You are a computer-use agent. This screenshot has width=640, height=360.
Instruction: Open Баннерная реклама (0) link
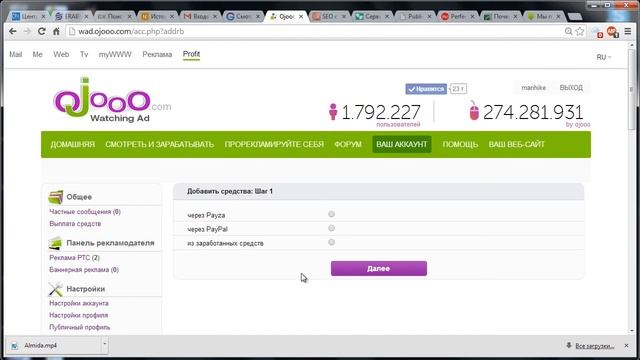coord(84,270)
